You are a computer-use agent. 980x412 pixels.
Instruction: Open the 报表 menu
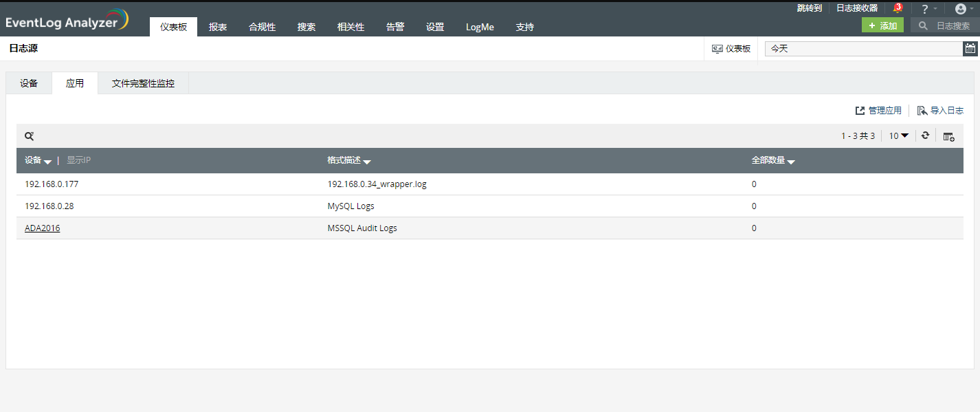click(218, 27)
